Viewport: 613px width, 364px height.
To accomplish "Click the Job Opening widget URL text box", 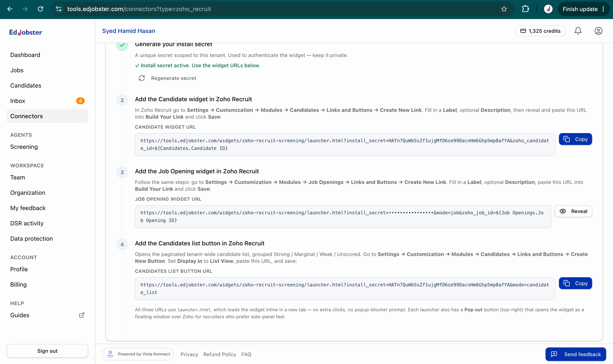I will (x=343, y=217).
